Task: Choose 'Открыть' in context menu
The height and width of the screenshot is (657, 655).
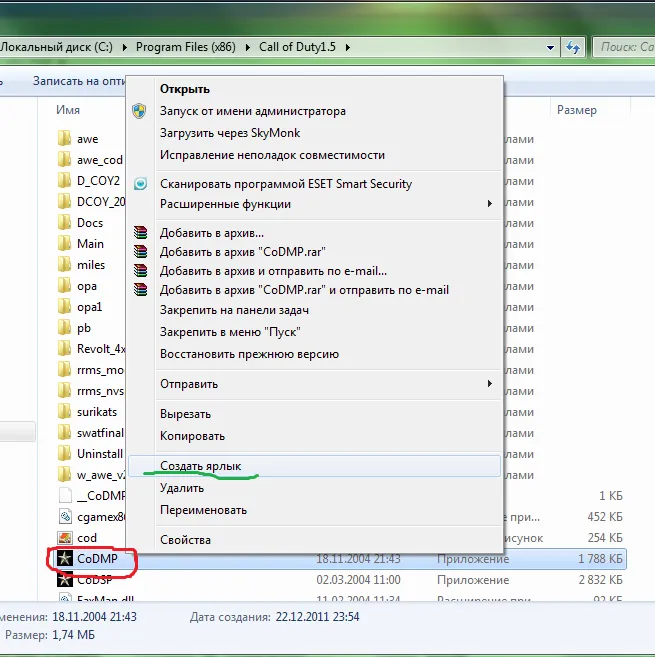Action: click(x=314, y=89)
